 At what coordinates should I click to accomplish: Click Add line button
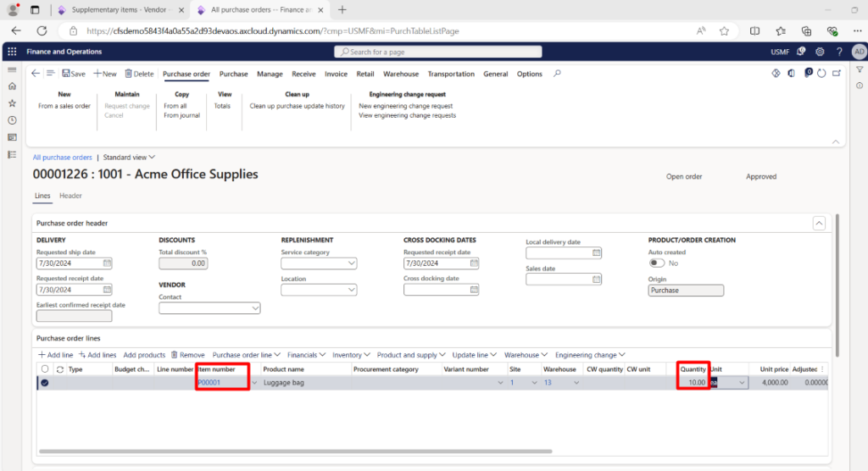[55, 355]
